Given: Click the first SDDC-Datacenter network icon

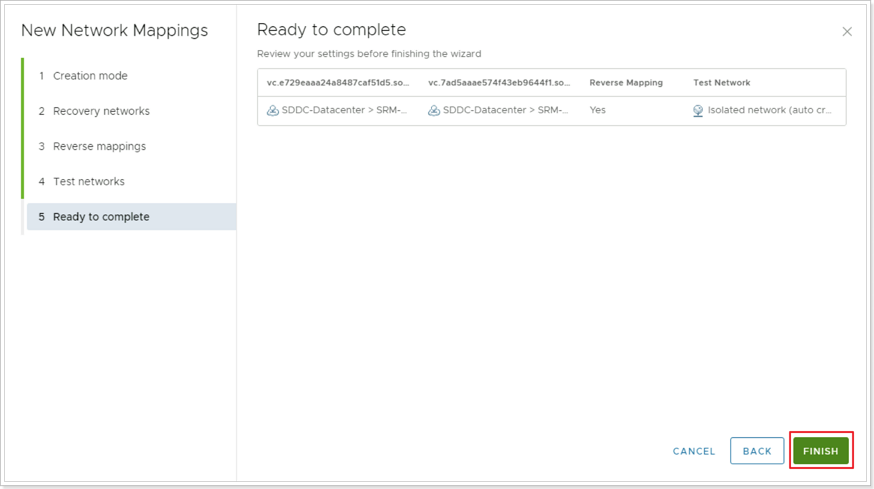Looking at the screenshot, I should [273, 110].
